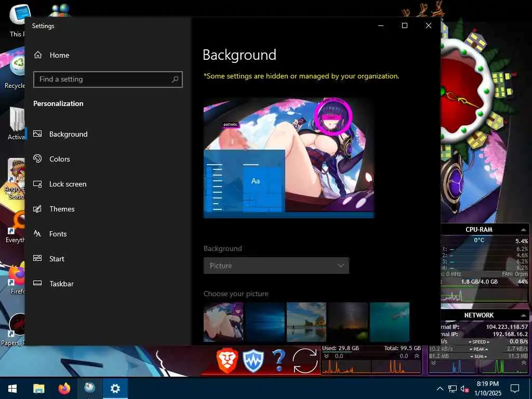The height and width of the screenshot is (399, 532).
Task: Open the notification action center
Action: coord(515,389)
